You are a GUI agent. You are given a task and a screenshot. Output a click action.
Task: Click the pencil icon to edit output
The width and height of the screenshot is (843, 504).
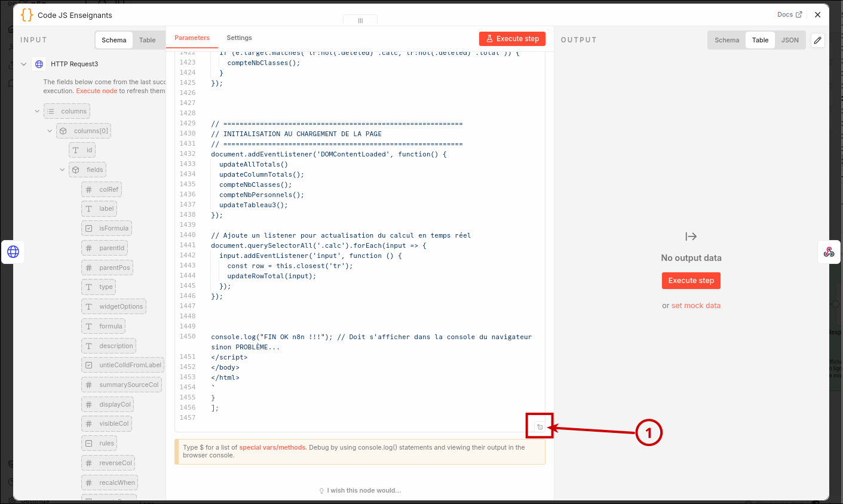pos(818,40)
